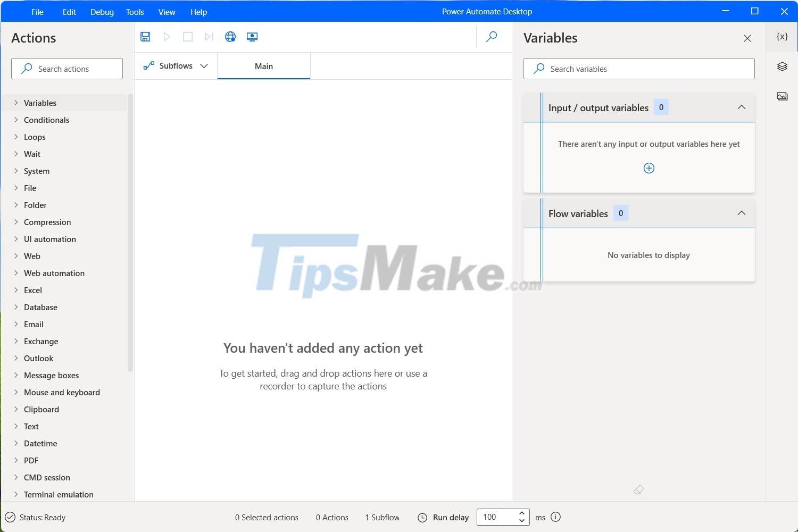Screen dimensions: 798x532
Task: Close the Variables panel
Action: [x=747, y=38]
